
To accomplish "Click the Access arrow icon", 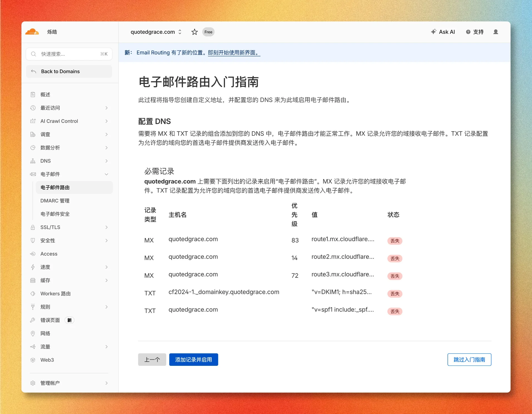I will [x=33, y=254].
